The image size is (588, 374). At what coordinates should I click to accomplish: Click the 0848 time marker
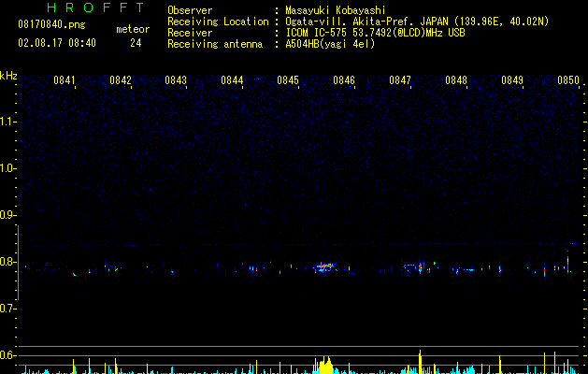[x=456, y=80]
